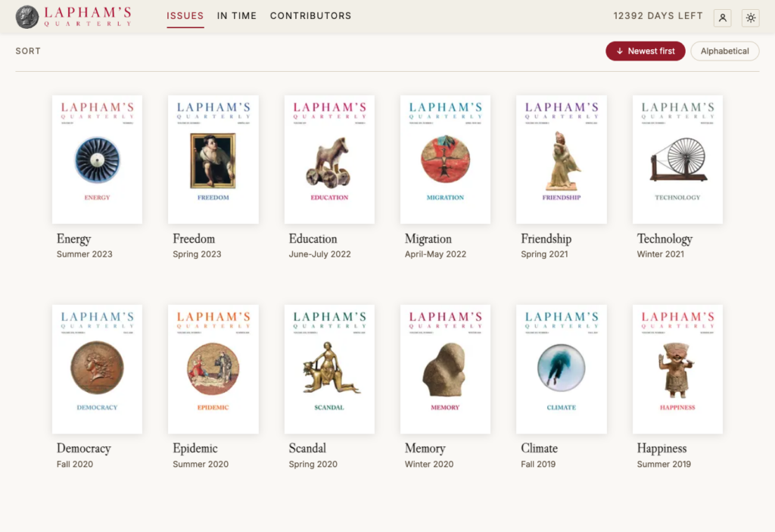775x532 pixels.
Task: Click the Migration title link
Action: [x=428, y=239]
